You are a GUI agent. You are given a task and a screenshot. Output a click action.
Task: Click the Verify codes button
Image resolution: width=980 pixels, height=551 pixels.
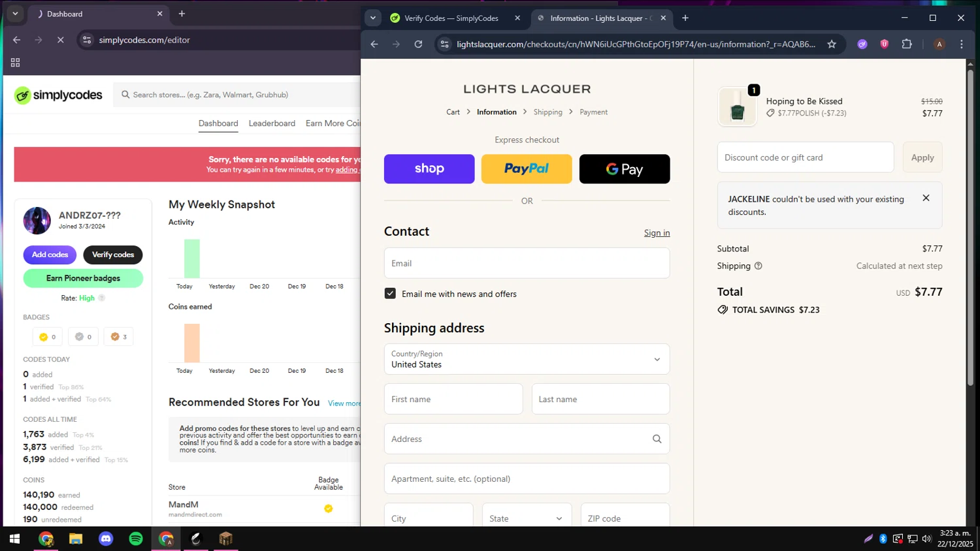click(113, 255)
